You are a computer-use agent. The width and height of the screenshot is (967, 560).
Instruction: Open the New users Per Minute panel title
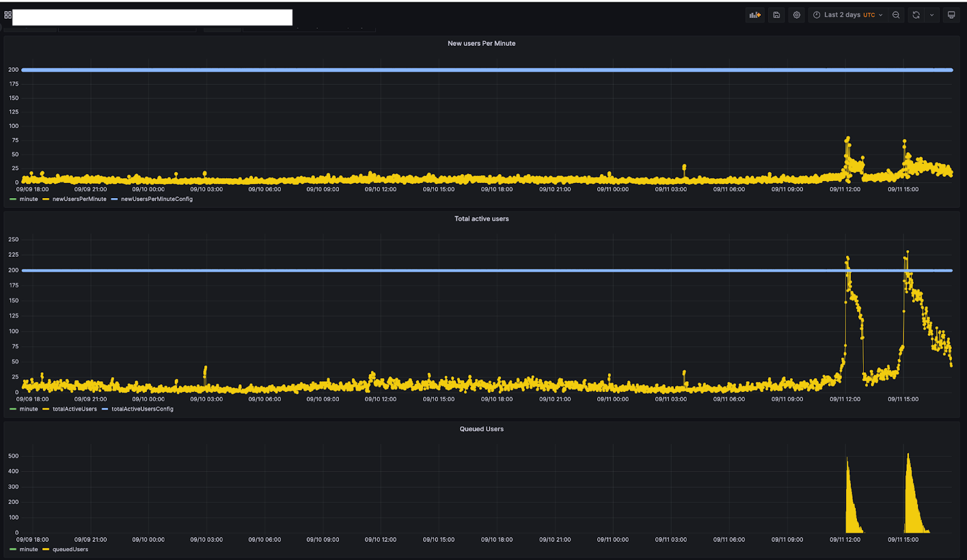482,43
